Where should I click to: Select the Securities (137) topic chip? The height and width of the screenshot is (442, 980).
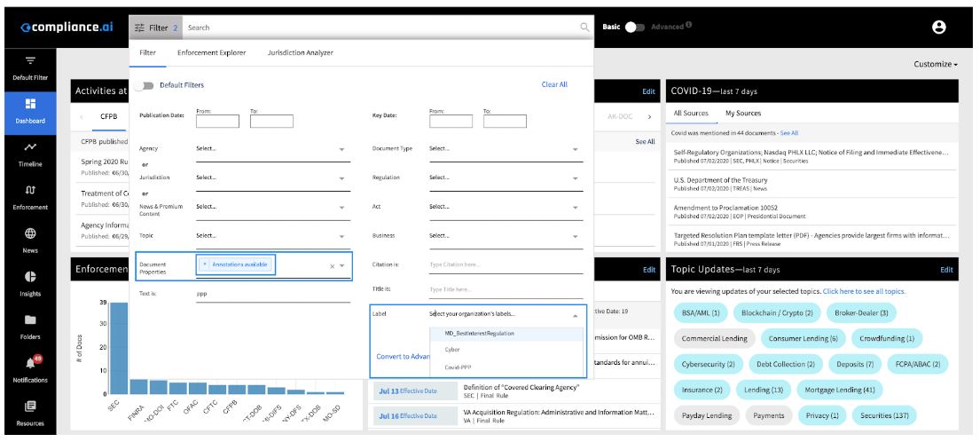tap(884, 415)
